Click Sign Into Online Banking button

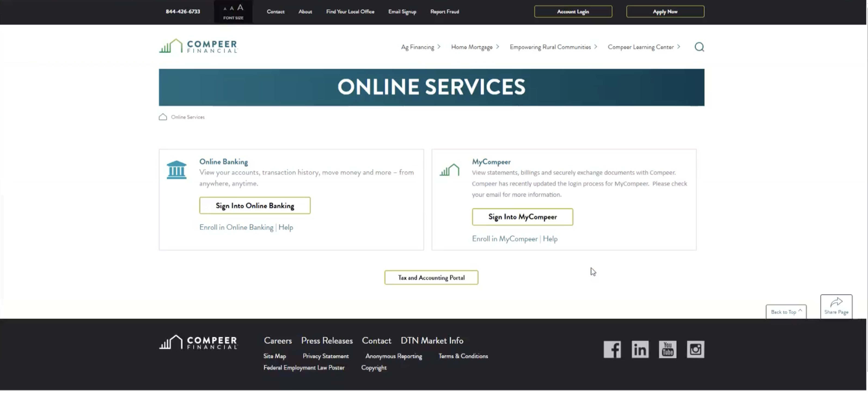click(255, 206)
